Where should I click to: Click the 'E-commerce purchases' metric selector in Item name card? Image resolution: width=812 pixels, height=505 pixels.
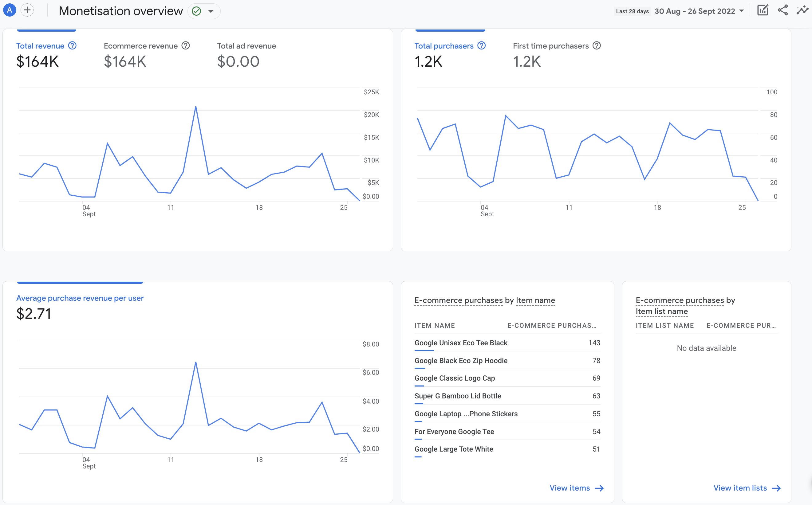[x=459, y=300]
